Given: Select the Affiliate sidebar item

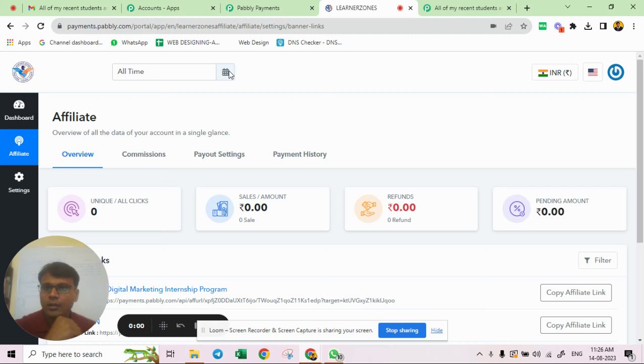Looking at the screenshot, I should point(19,147).
